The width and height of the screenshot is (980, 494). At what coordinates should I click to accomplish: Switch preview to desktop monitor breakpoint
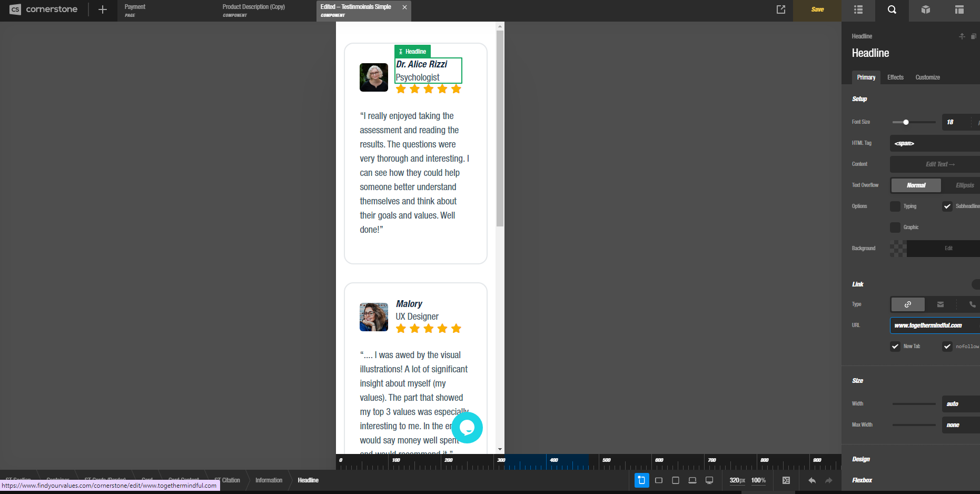pyautogui.click(x=709, y=480)
